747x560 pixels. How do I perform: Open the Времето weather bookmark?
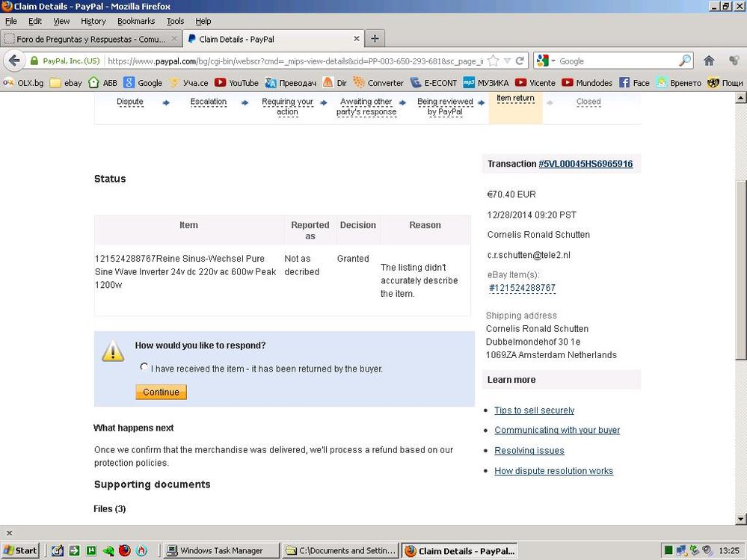point(678,83)
